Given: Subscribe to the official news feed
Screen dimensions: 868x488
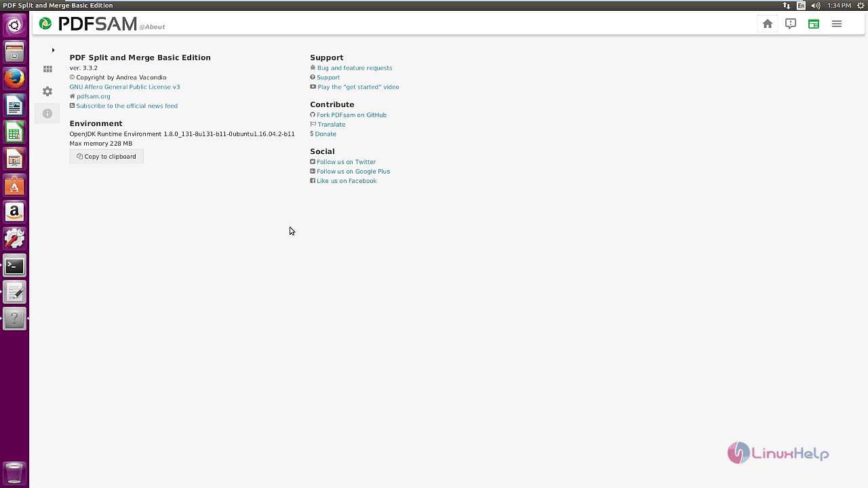Looking at the screenshot, I should coord(127,106).
